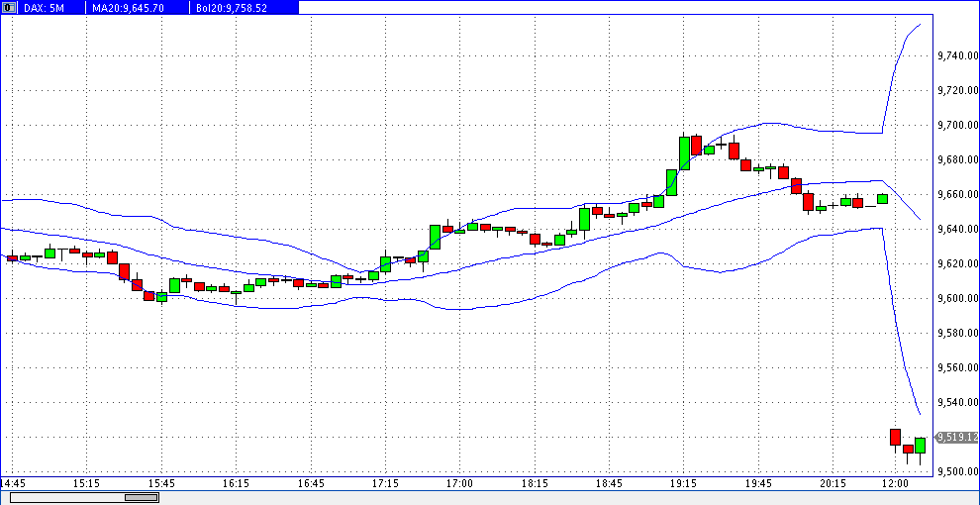The height and width of the screenshot is (505, 980).
Task: Click the 12:00 time axis label
Action: tap(895, 483)
